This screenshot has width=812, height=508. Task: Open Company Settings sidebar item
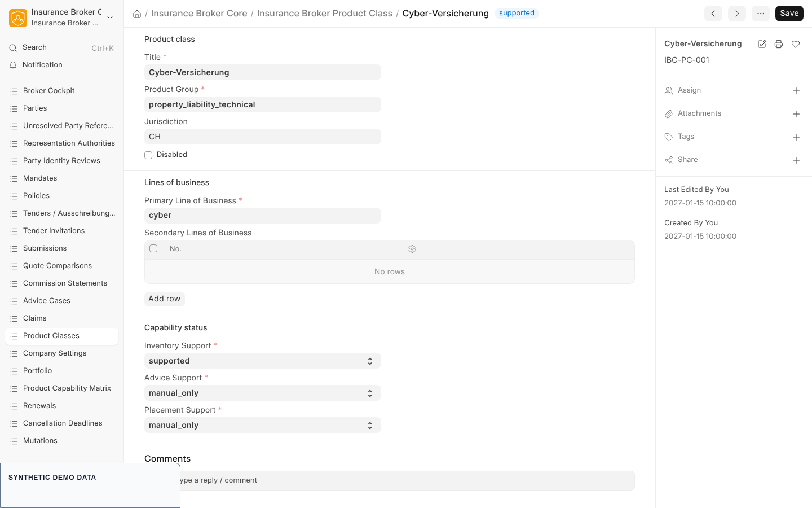click(61, 353)
